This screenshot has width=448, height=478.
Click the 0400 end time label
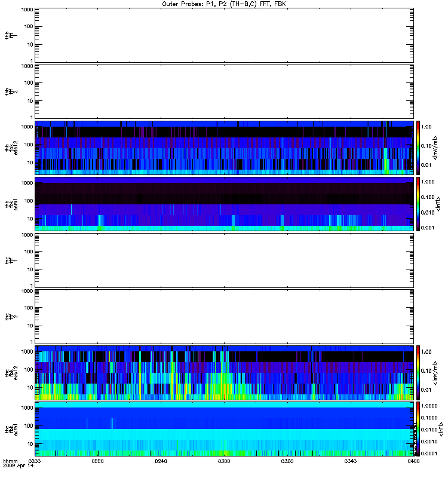tap(413, 461)
